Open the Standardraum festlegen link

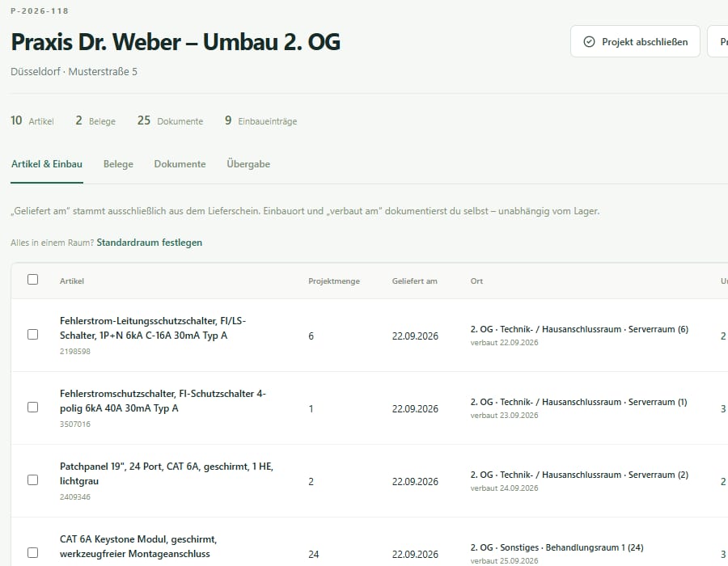point(150,243)
